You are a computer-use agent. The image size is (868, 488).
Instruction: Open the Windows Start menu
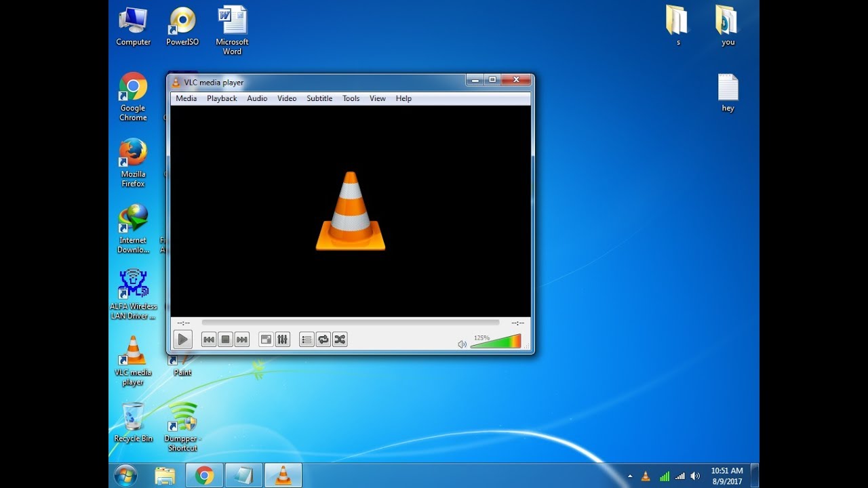(x=126, y=476)
